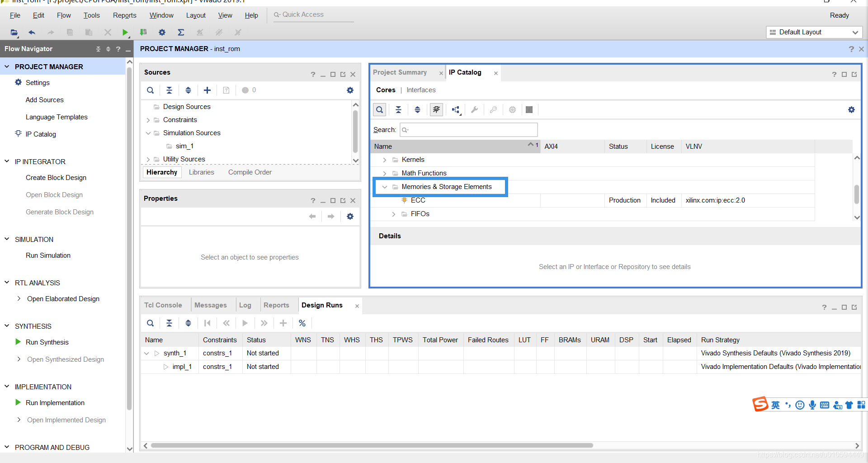
Task: Expand the FIFOs IP folder
Action: pos(394,214)
